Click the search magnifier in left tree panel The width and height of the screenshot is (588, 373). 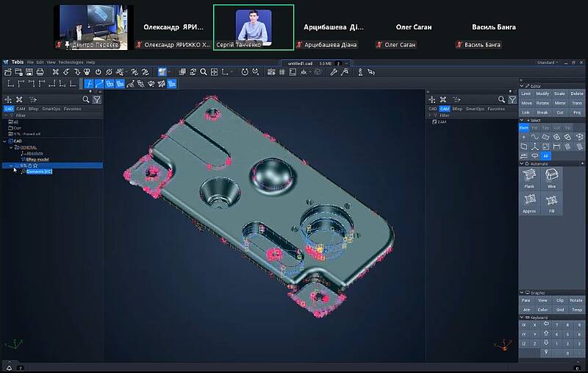86,99
